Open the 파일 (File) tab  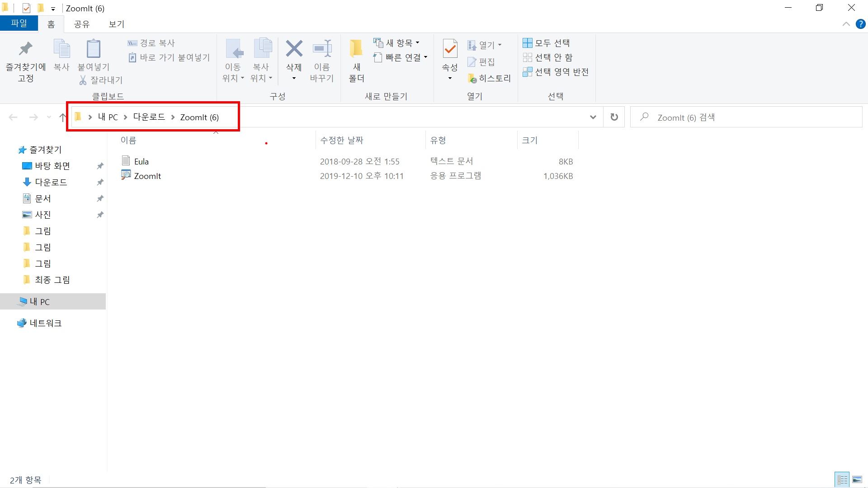pos(19,23)
